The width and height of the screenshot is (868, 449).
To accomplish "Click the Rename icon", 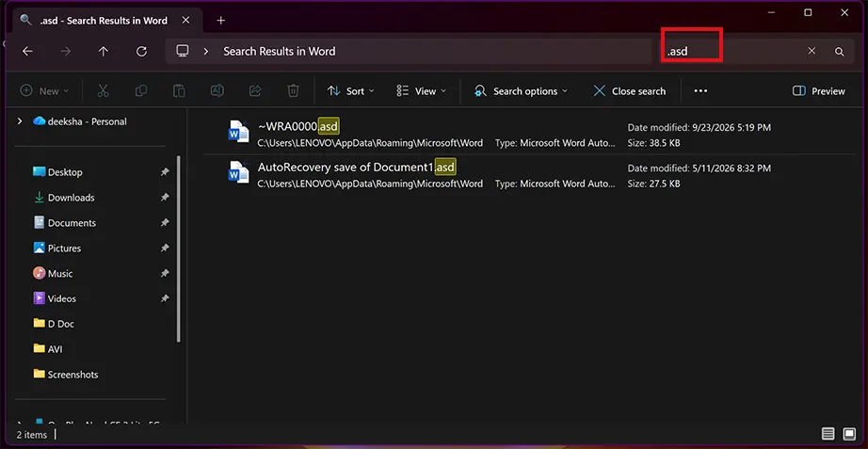I will (x=217, y=90).
